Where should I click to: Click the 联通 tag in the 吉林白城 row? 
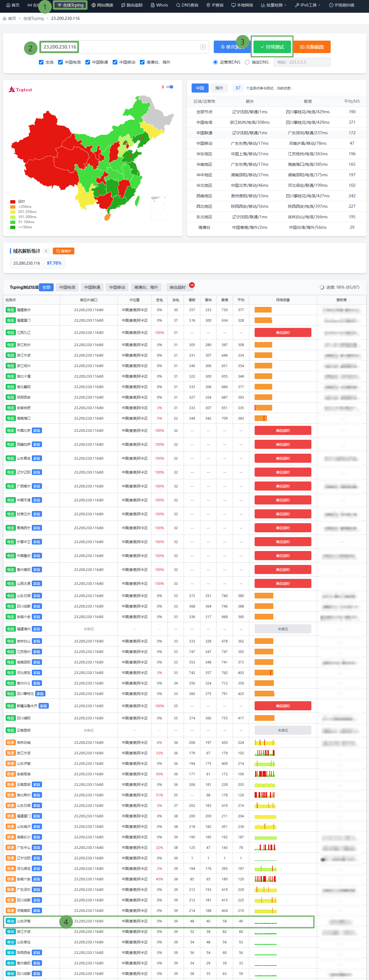(10, 743)
